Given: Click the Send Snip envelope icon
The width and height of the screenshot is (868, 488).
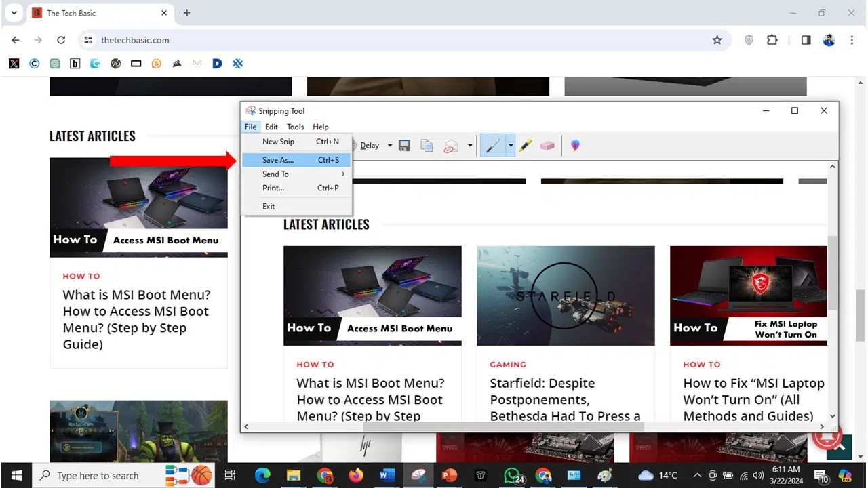Looking at the screenshot, I should pyautogui.click(x=451, y=146).
